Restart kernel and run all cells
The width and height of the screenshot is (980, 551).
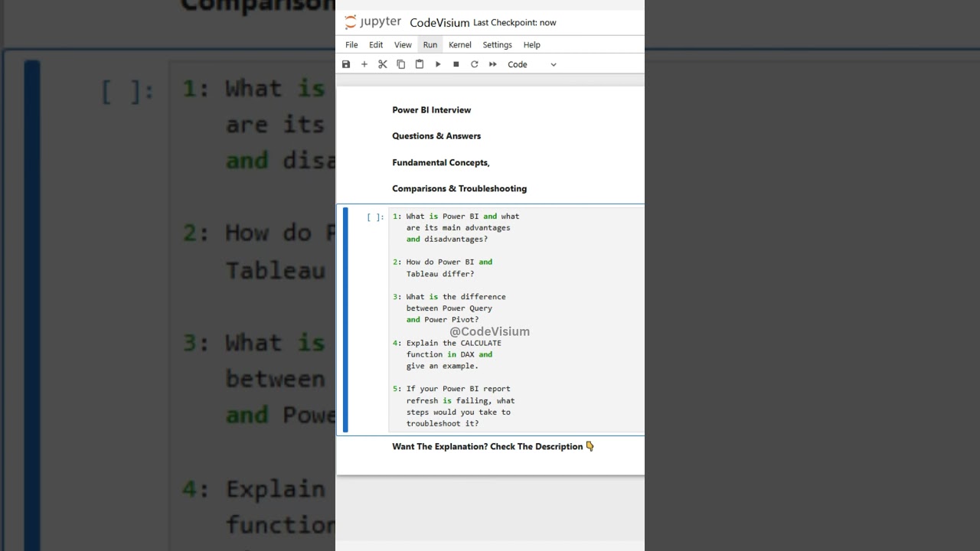493,64
